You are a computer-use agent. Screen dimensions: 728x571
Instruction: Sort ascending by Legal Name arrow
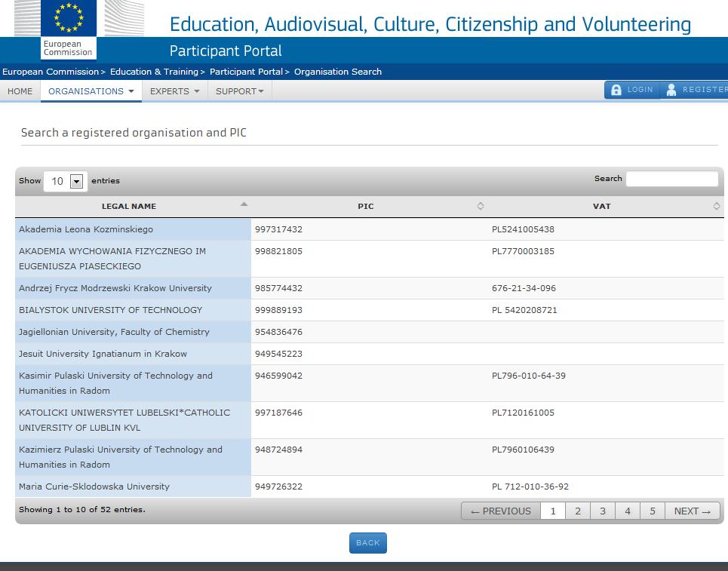click(244, 204)
